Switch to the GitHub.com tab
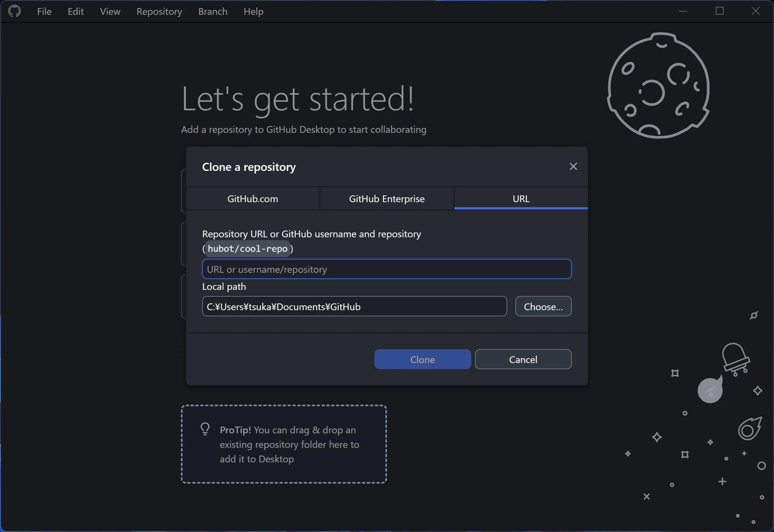 [x=253, y=199]
